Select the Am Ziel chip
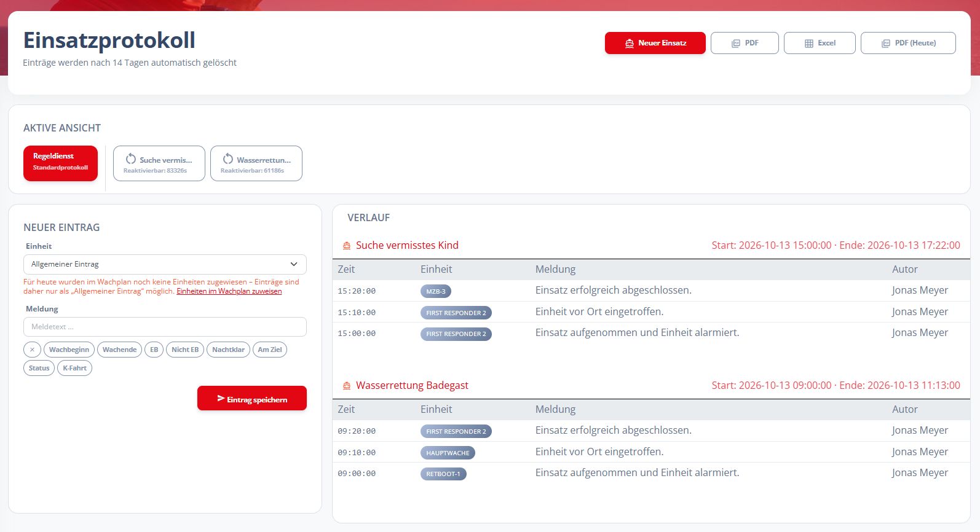This screenshot has width=980, height=532. point(270,350)
